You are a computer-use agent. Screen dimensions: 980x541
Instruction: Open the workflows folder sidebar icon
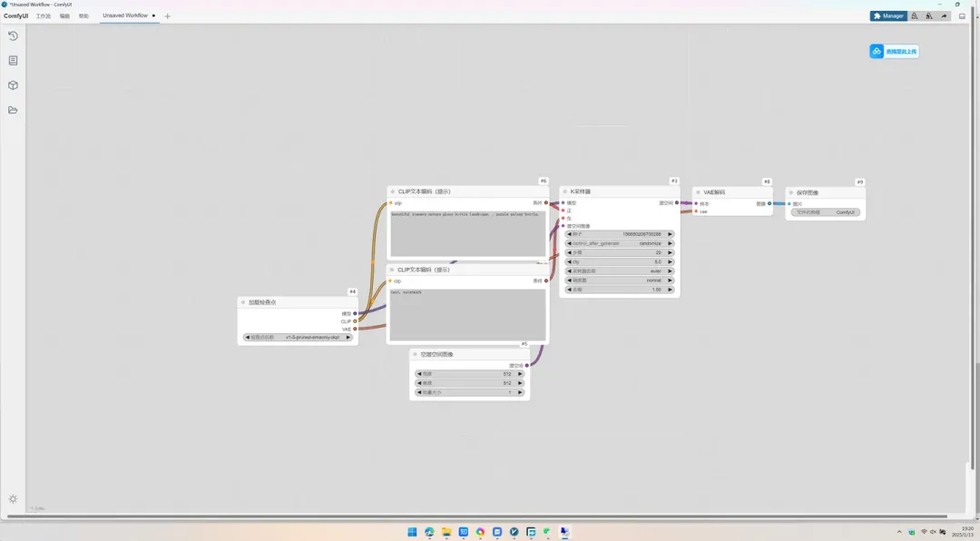point(13,110)
